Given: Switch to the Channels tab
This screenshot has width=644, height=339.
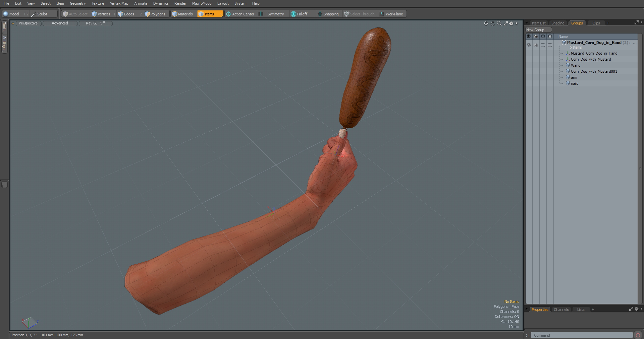Looking at the screenshot, I should coord(561,310).
